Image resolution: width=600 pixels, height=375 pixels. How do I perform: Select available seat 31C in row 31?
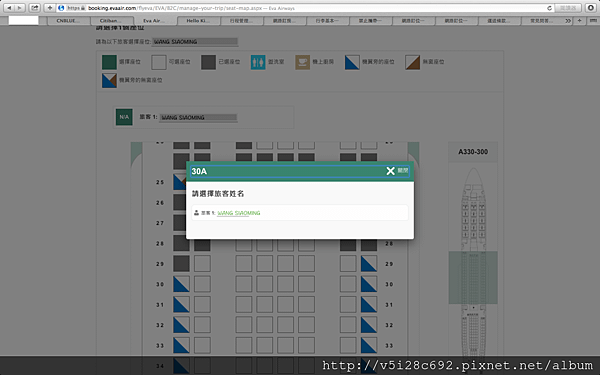point(202,305)
